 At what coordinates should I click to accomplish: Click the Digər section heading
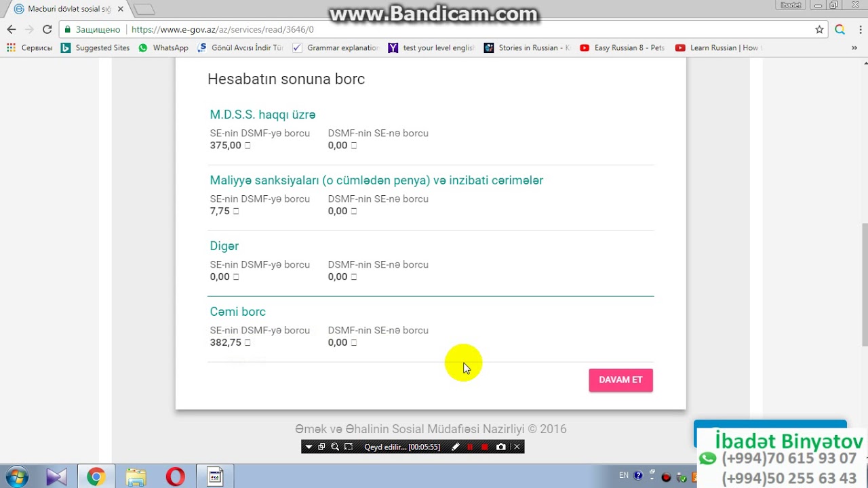[224, 246]
